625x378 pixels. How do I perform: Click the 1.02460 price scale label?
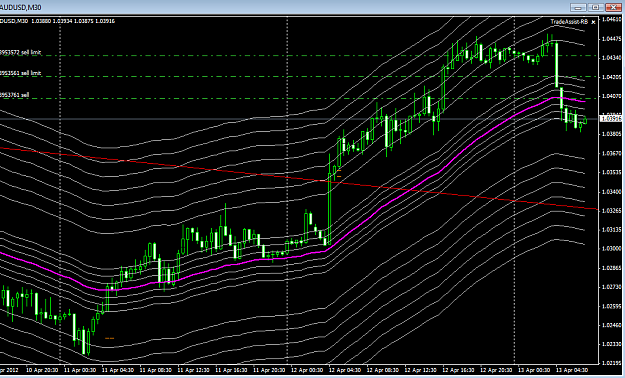611,325
